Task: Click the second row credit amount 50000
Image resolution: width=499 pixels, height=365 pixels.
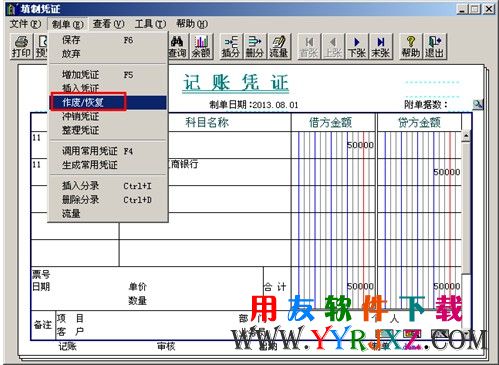Action: click(447, 172)
